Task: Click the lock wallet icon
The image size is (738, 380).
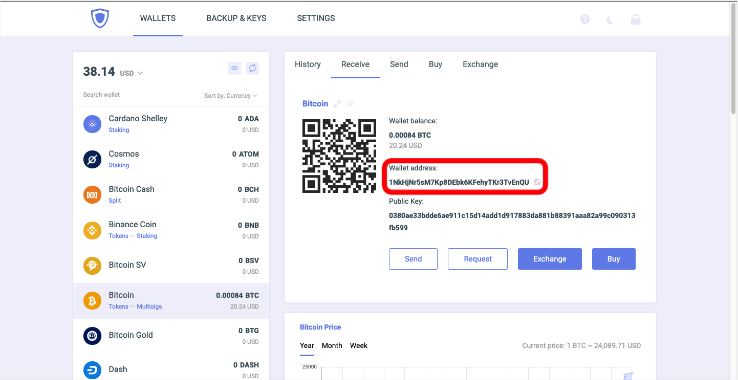Action: point(636,19)
